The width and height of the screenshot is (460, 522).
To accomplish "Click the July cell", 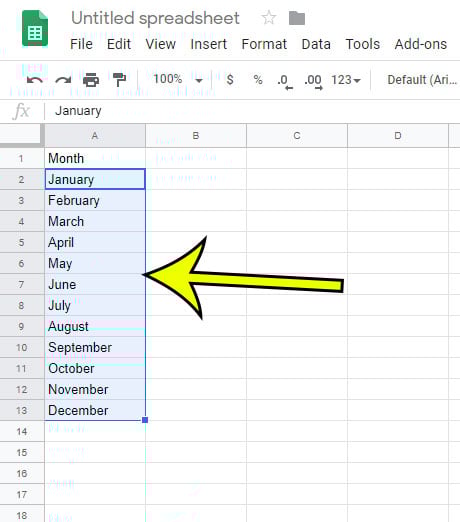I will pyautogui.click(x=95, y=305).
